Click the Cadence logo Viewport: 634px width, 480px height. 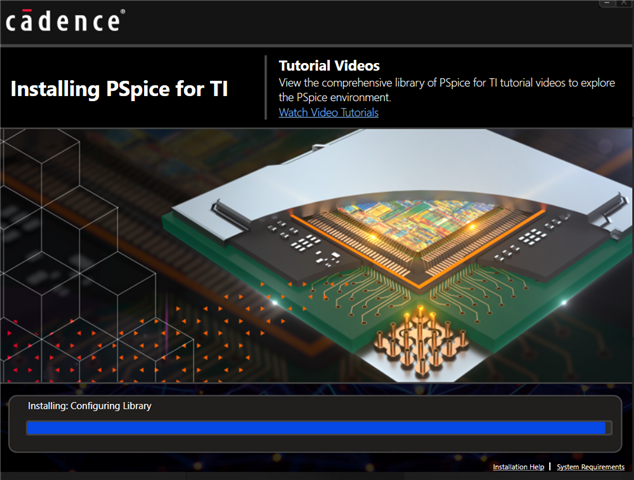(x=65, y=21)
